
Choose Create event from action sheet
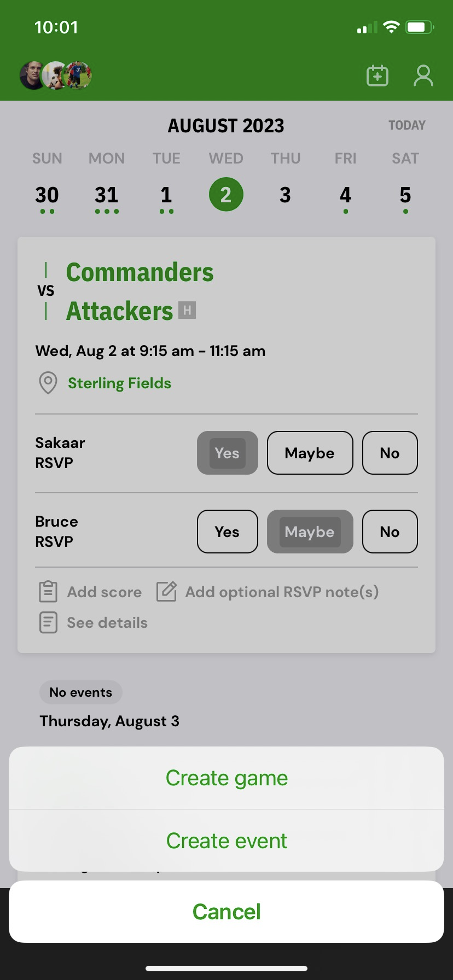point(226,841)
